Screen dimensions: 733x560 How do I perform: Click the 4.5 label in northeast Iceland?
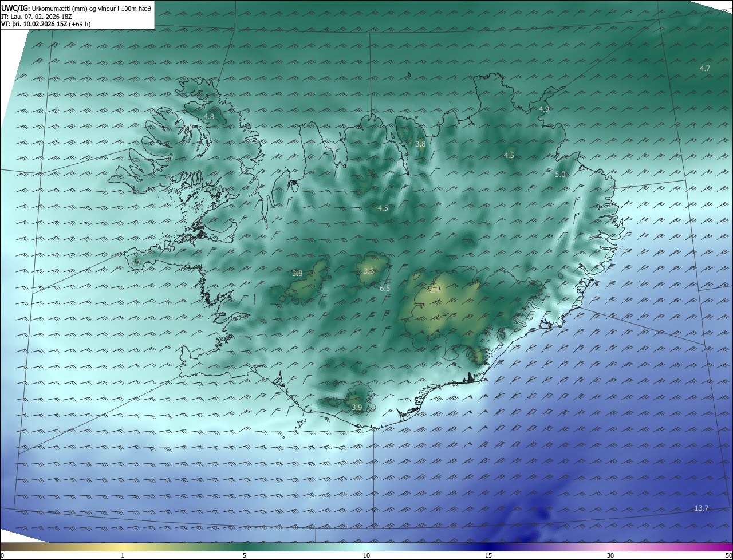[x=509, y=156]
